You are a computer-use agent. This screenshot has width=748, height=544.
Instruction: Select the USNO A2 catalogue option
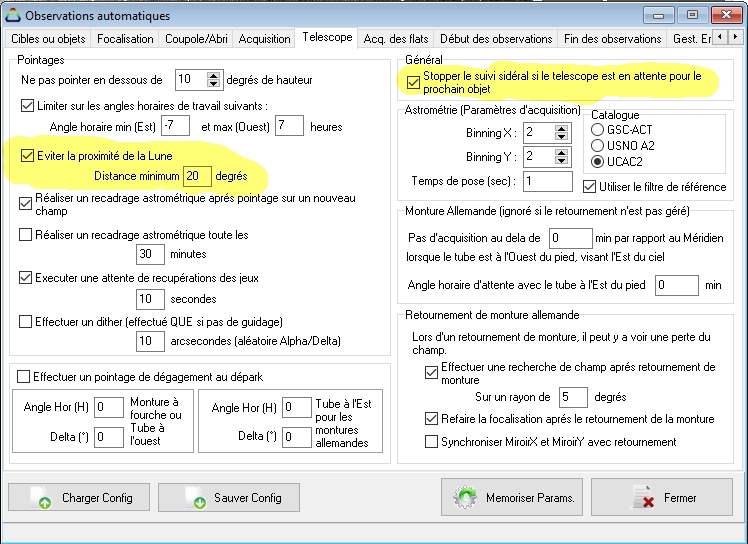point(598,145)
